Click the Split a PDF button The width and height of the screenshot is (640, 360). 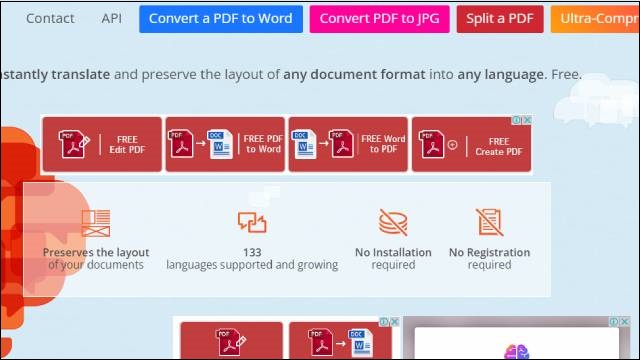500,19
